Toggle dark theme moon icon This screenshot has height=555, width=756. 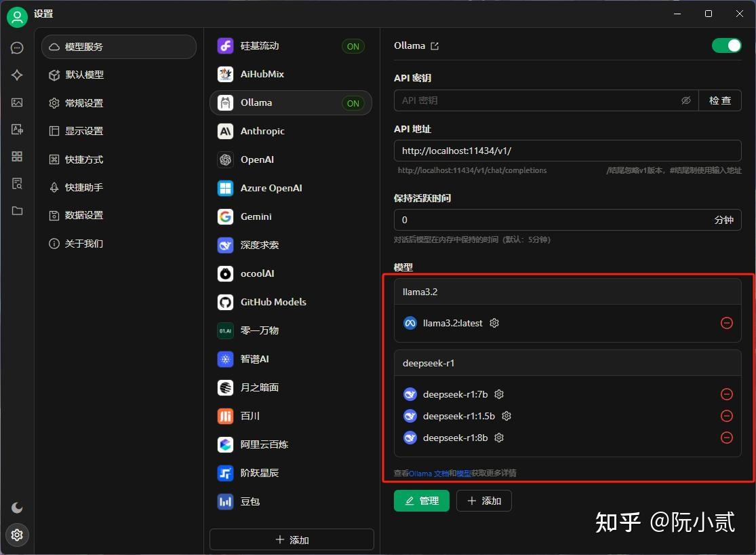(x=17, y=508)
